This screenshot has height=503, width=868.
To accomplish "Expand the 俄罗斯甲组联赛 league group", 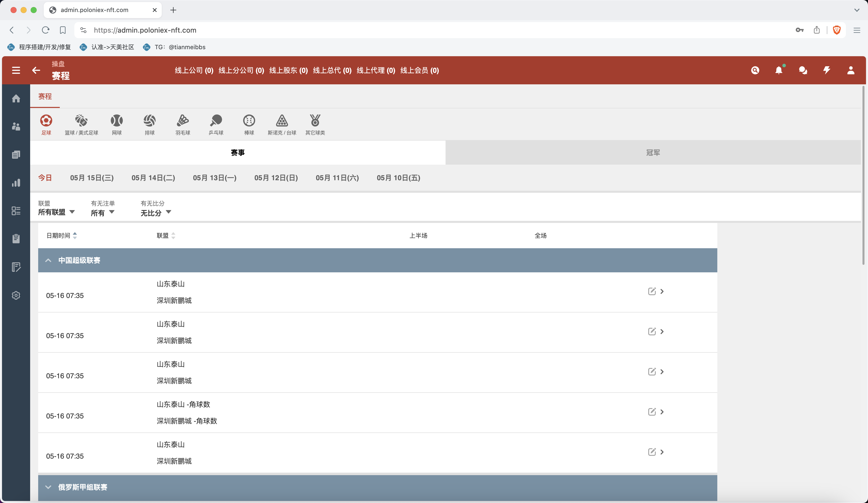I will [48, 487].
